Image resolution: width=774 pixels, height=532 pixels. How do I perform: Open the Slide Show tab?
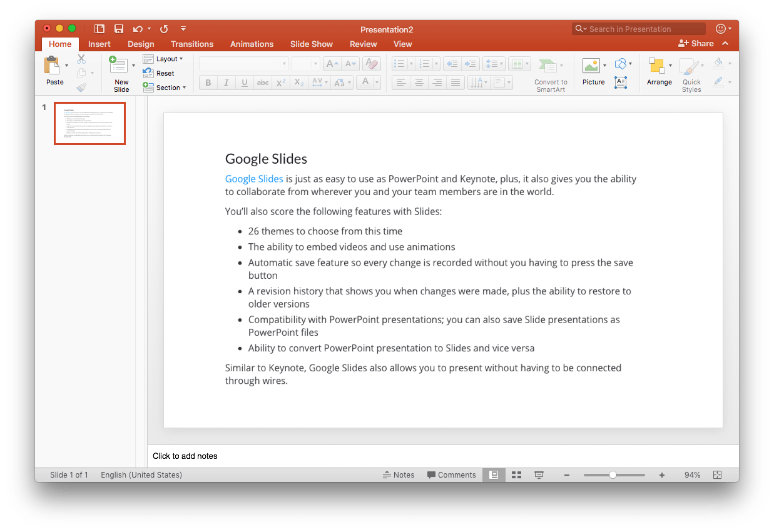pyautogui.click(x=312, y=44)
